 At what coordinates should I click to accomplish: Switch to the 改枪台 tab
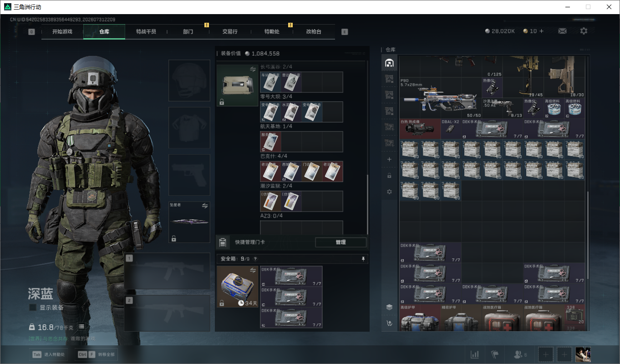click(x=314, y=32)
